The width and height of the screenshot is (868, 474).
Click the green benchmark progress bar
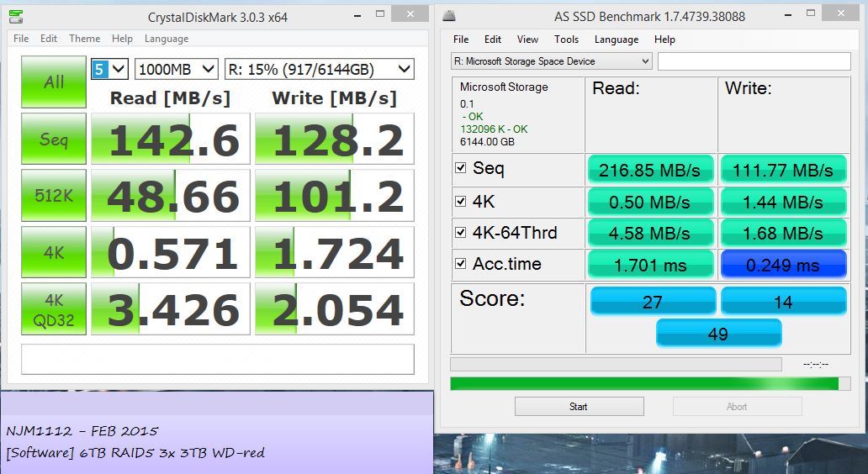click(x=644, y=383)
